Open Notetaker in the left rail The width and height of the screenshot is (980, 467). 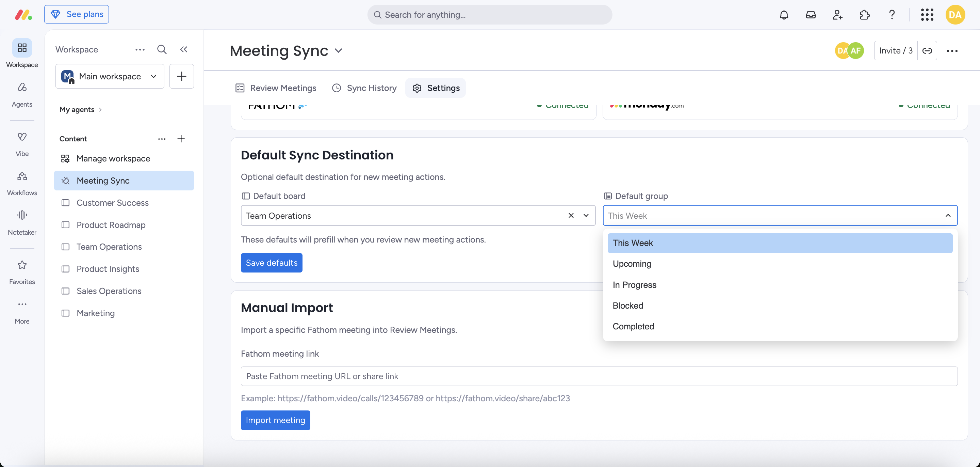22,223
